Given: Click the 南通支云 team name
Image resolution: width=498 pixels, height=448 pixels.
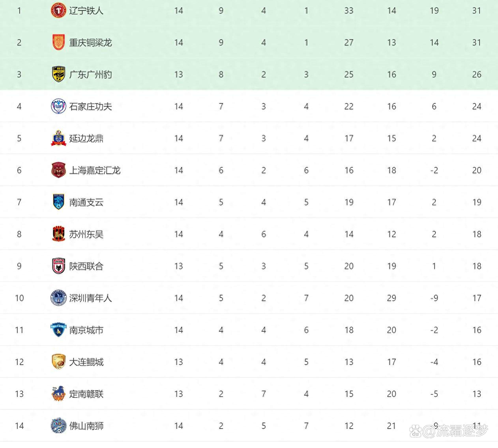Looking at the screenshot, I should click(x=86, y=202).
